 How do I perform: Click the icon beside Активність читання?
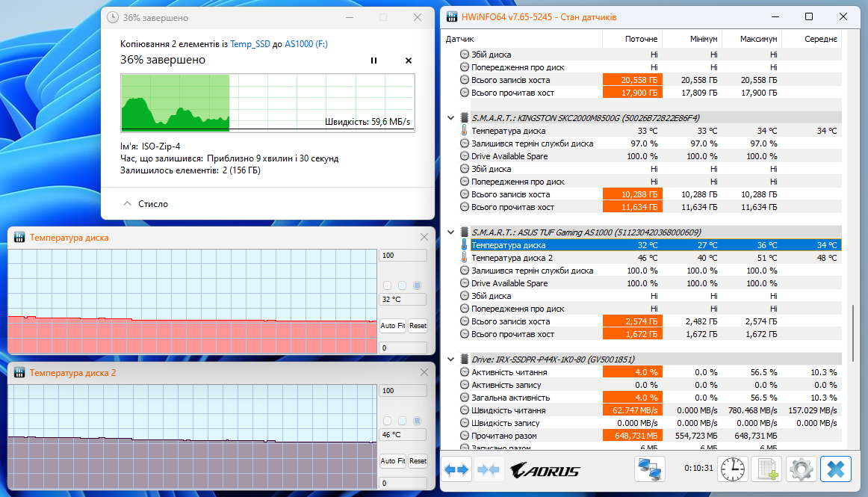pos(465,372)
